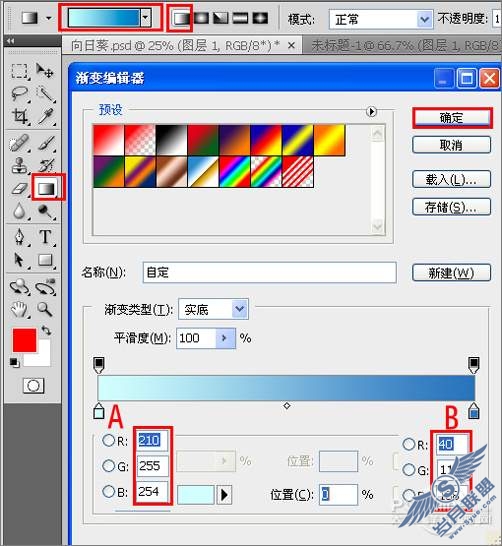Choose Linear Gradient style
Screen dimensions: 502x546
pos(182,18)
